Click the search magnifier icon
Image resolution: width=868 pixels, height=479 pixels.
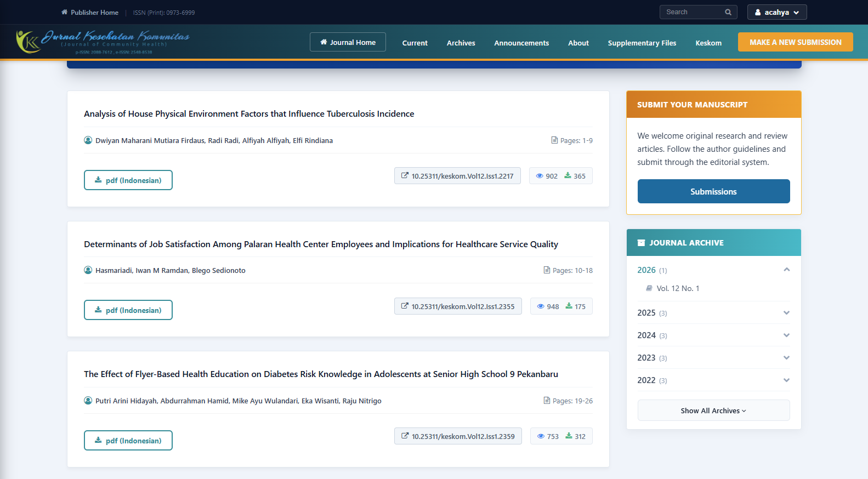[x=728, y=12]
